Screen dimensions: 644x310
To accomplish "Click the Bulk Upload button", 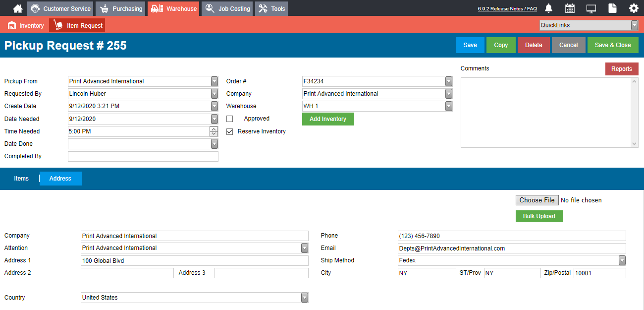I will (x=539, y=216).
